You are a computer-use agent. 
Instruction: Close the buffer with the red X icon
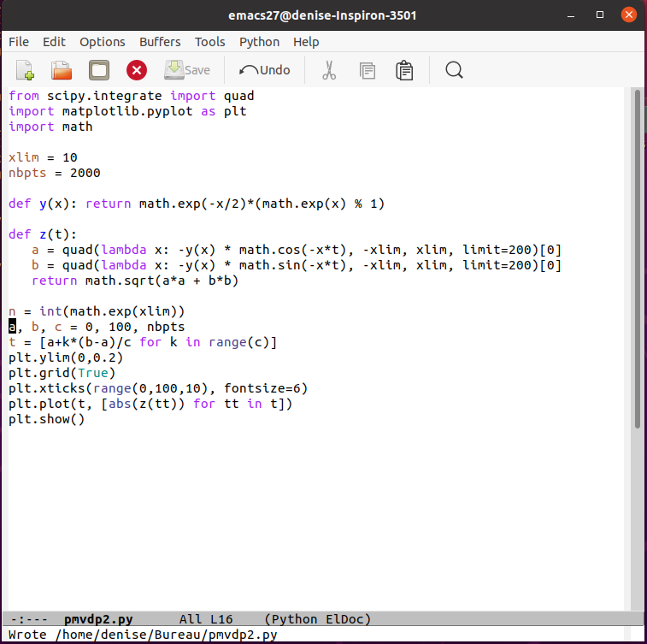pos(137,70)
